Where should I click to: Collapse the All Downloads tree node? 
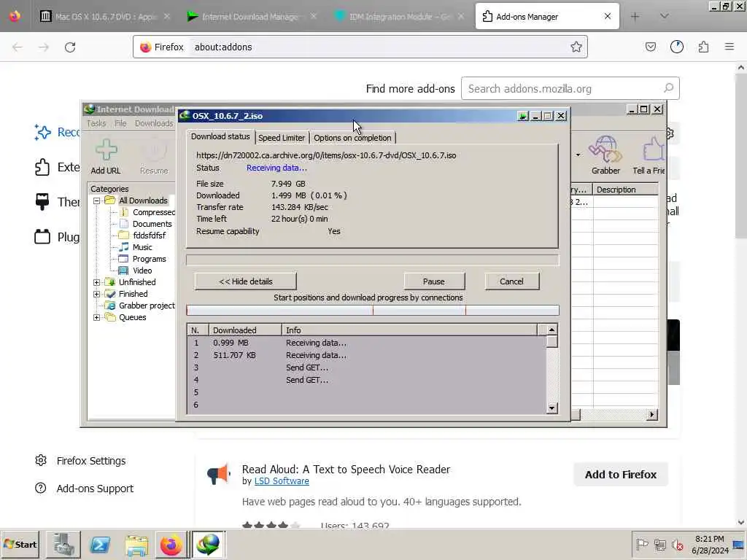point(97,201)
